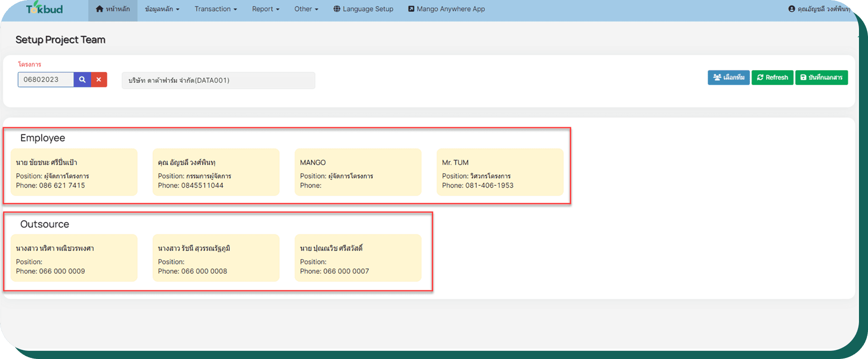Viewport: 868px width, 359px height.
Task: Select outsource card with phone 066 000 0007
Action: tap(358, 258)
